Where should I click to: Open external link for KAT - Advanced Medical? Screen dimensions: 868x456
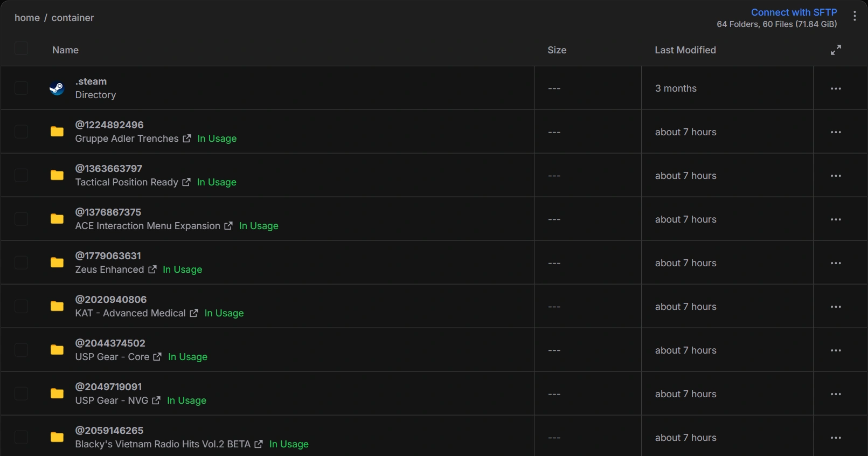[194, 313]
